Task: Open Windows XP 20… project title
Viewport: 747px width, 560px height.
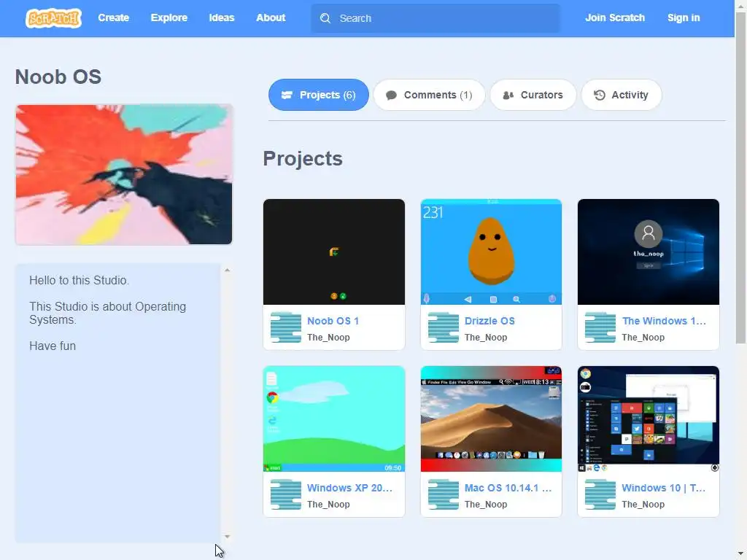Action: click(349, 488)
